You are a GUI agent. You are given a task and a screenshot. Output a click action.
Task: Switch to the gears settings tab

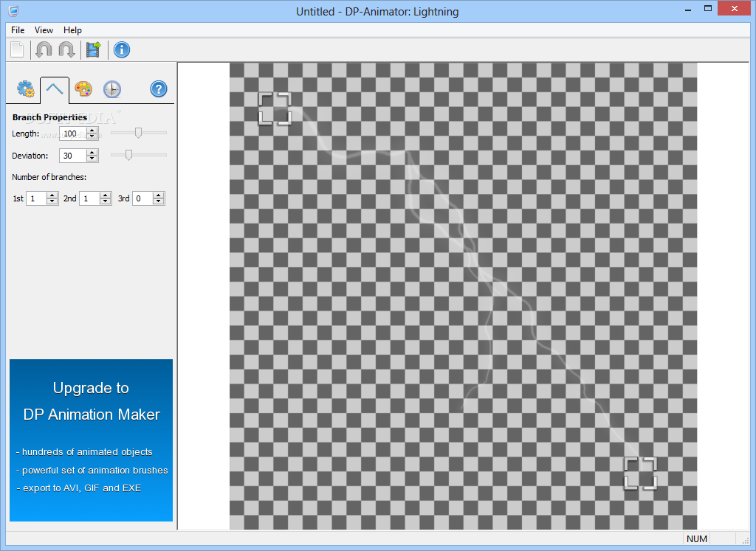click(x=26, y=89)
